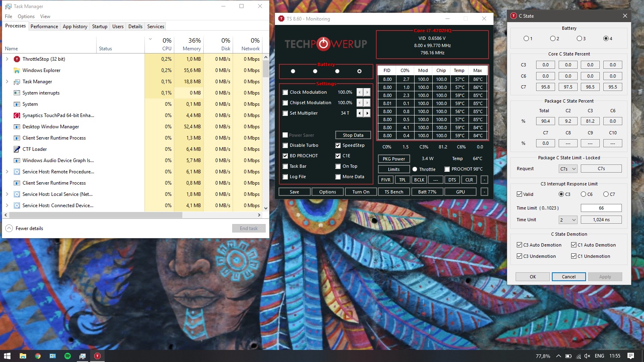This screenshot has height=362, width=644.
Task: Click the TS 8.60 Monitoring title bar icon
Action: point(281,19)
